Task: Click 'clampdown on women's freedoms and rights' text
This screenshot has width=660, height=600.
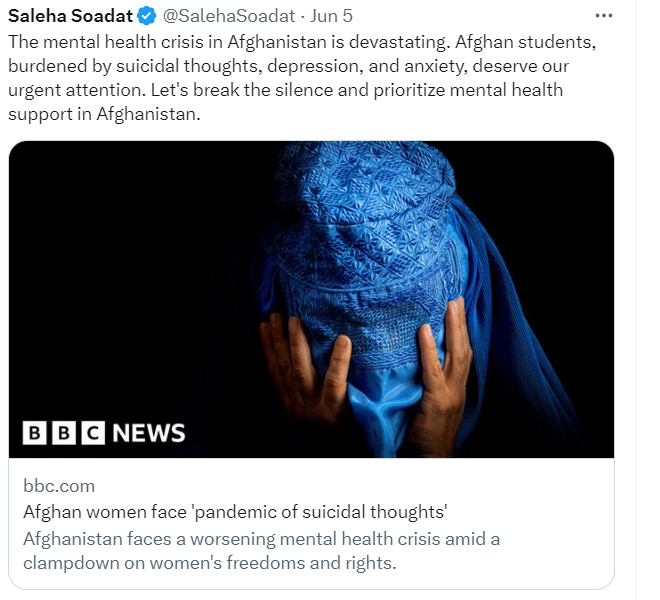Action: (x=210, y=563)
